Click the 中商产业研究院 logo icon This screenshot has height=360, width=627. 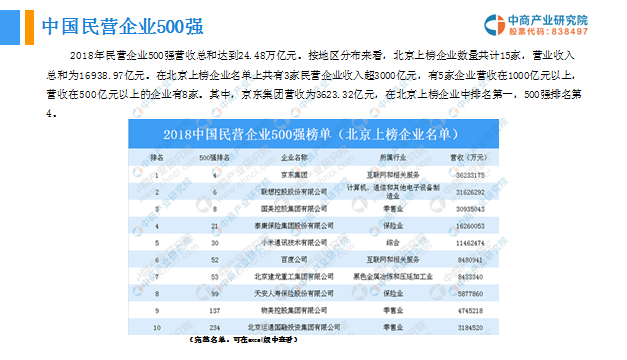495,25
